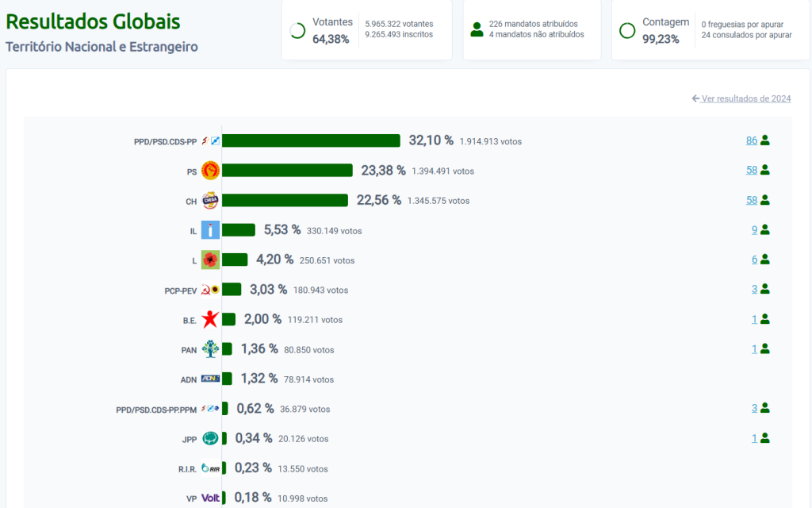Open PPD/PSD.CDS-PP 86 mandates link

(x=752, y=140)
